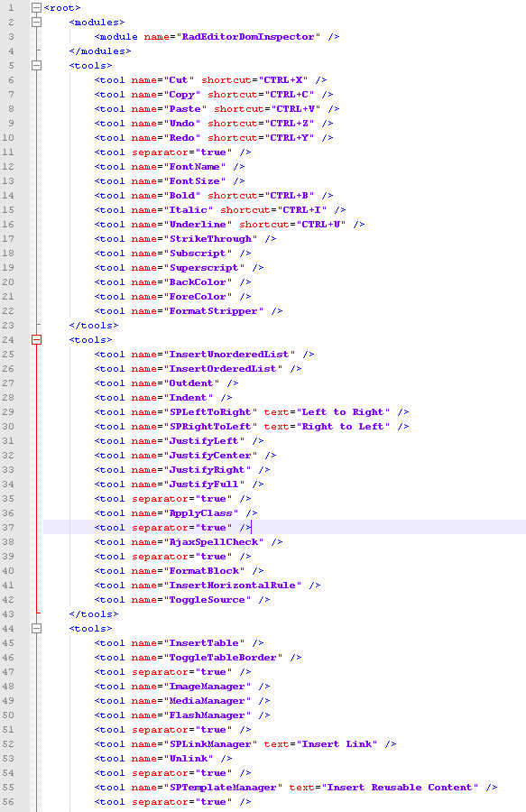Click the CTRL+X shortcut value on Cut line
This screenshot has height=812, width=526.
click(282, 80)
